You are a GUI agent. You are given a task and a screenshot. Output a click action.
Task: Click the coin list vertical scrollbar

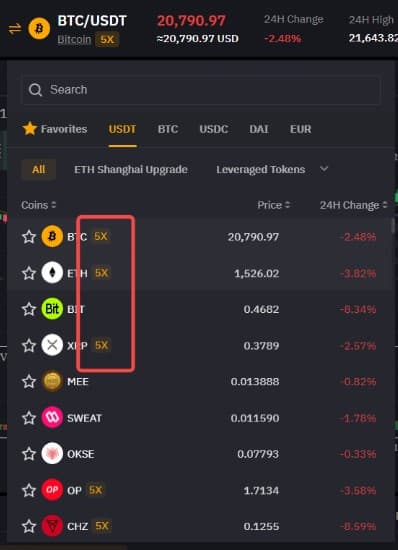pyautogui.click(x=393, y=226)
